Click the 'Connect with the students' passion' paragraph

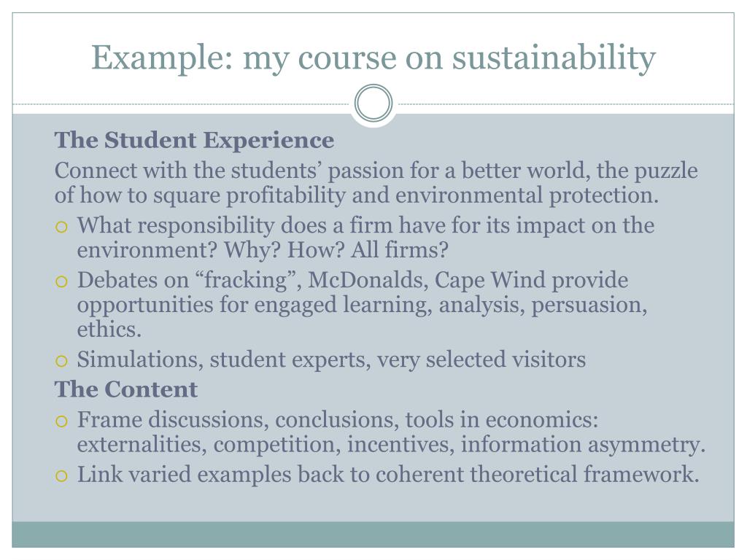376,183
